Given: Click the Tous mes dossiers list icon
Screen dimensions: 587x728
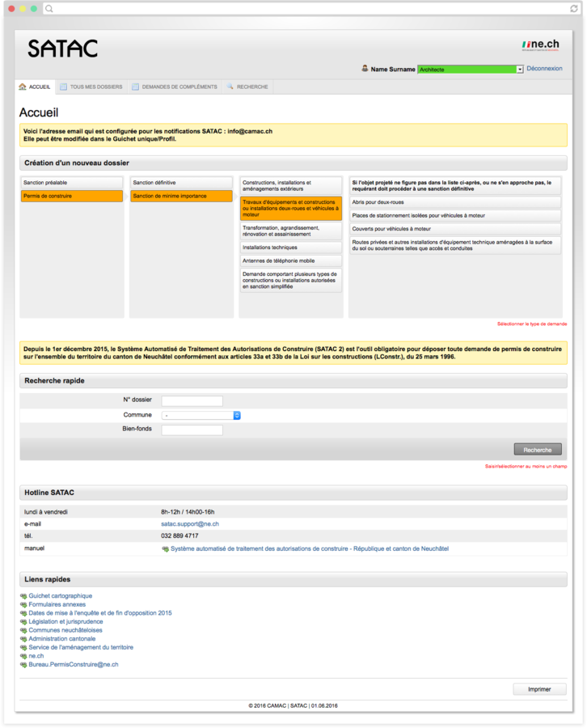Looking at the screenshot, I should [63, 87].
